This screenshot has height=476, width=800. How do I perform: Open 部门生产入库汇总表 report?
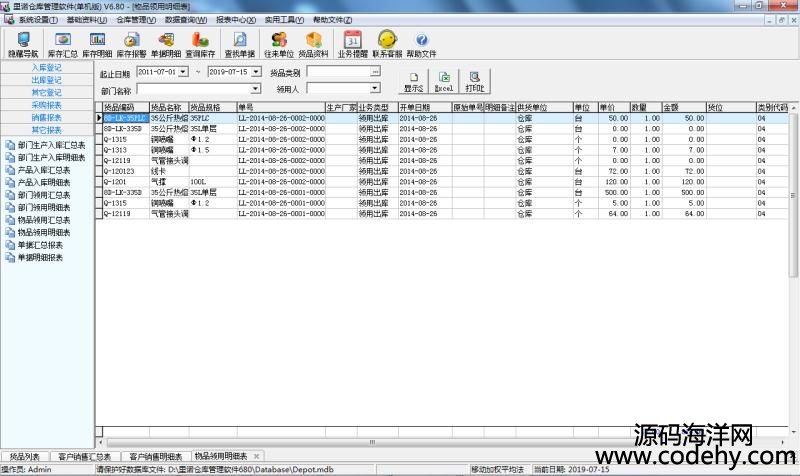click(51, 145)
